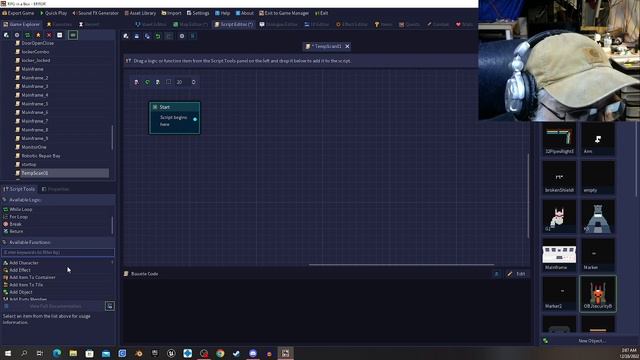The width and height of the screenshot is (640, 360).
Task: Click the green revert icon in Script Editor toolbar
Action: click(x=158, y=36)
